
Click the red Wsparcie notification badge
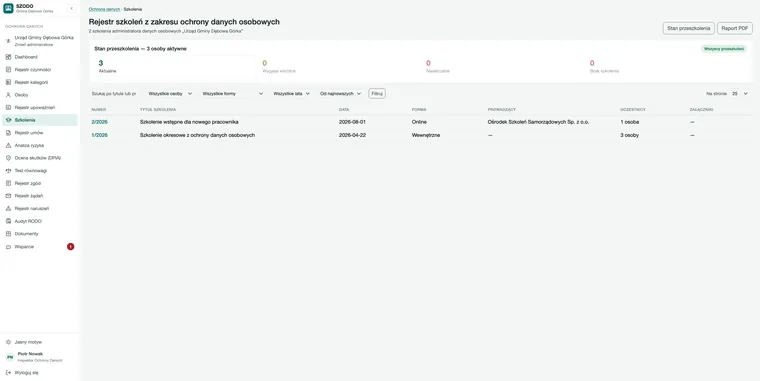(x=71, y=247)
